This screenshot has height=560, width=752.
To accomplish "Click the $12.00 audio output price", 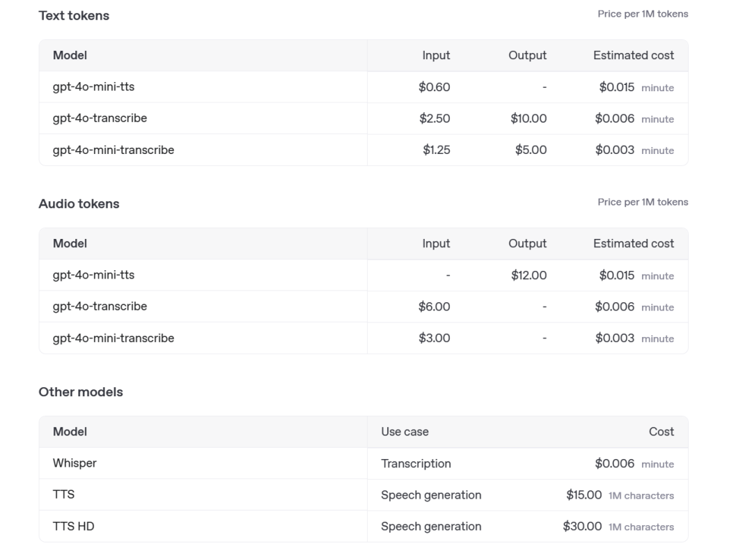I will (x=528, y=275).
